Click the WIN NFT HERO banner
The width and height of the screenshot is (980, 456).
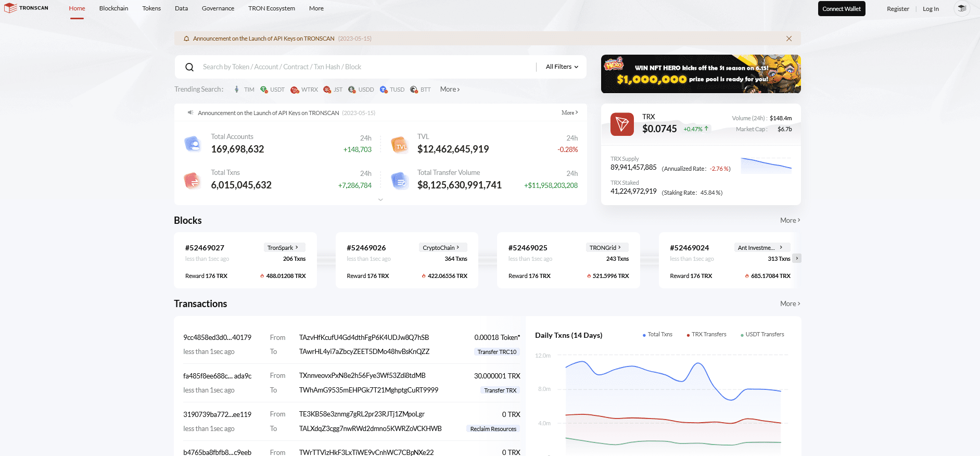tap(701, 74)
